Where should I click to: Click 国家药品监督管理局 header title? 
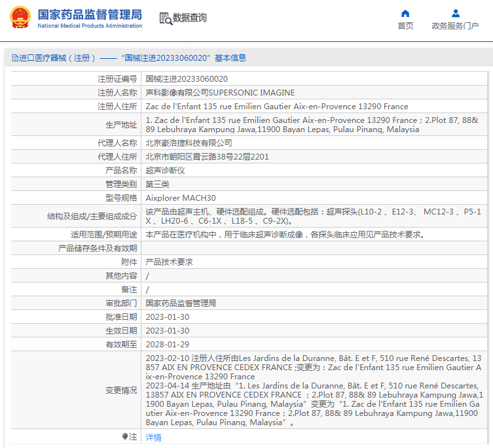point(90,15)
